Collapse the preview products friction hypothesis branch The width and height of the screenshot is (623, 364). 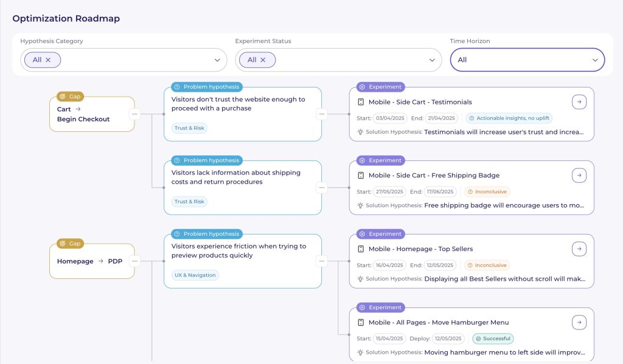(322, 261)
